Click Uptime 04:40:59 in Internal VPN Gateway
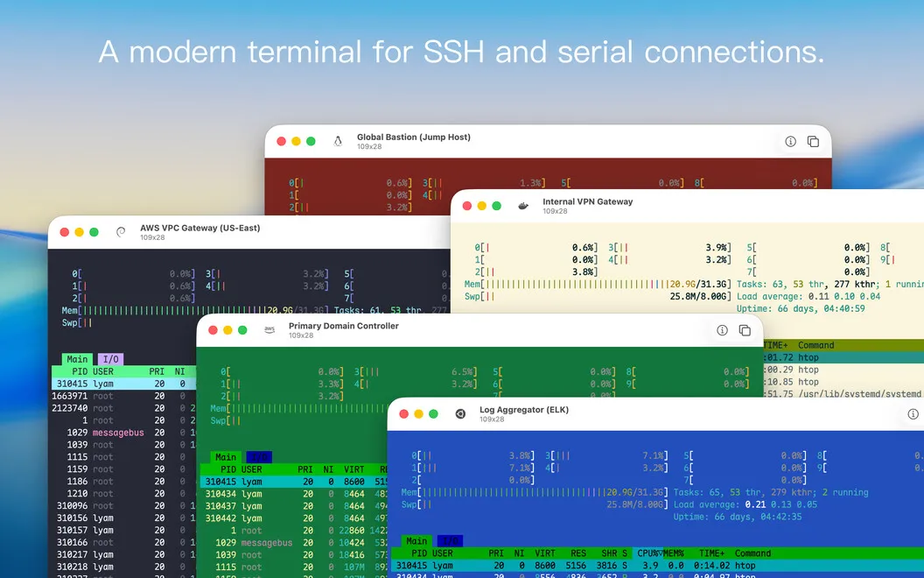This screenshot has height=578, width=924. tap(801, 308)
